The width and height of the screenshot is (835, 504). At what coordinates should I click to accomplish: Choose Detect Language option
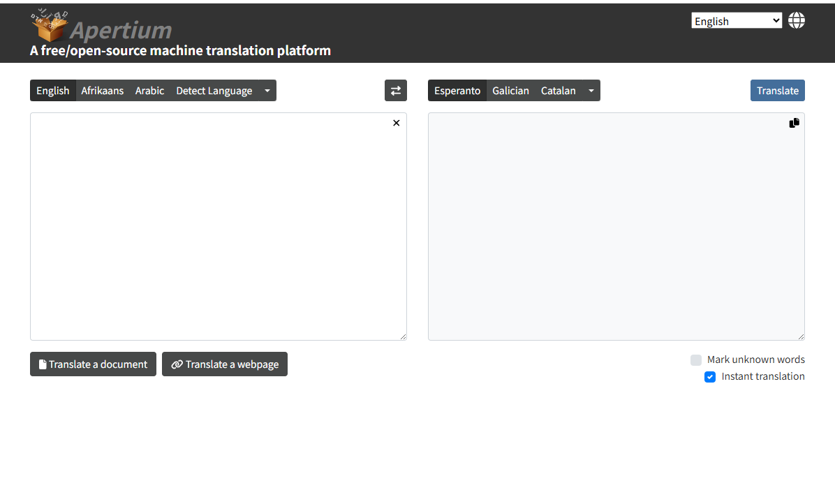coord(214,91)
